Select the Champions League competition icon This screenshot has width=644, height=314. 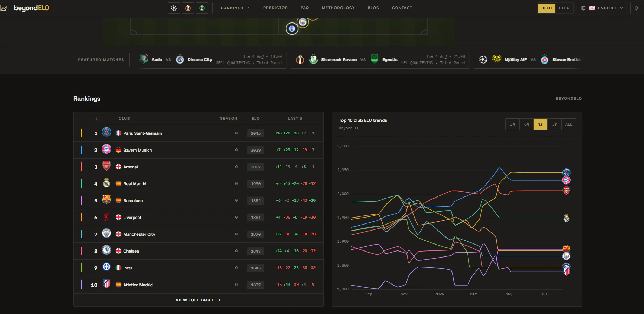(174, 8)
